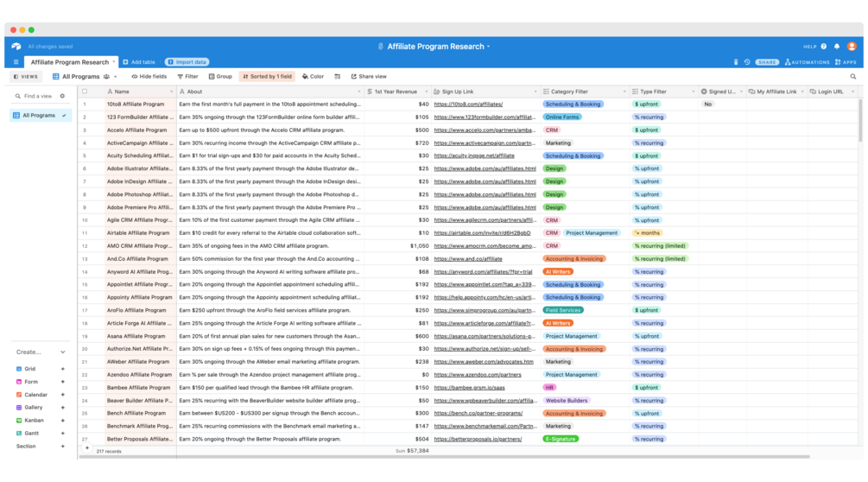Open the 10to8.com affiliates link
The width and height of the screenshot is (868, 482).
tap(468, 104)
